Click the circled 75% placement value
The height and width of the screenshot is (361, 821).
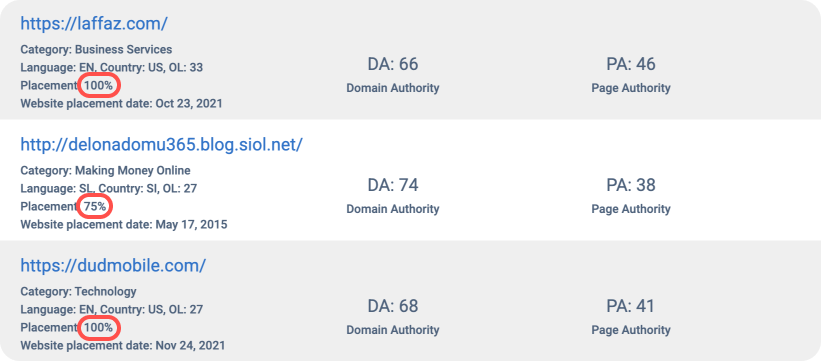[x=95, y=206]
